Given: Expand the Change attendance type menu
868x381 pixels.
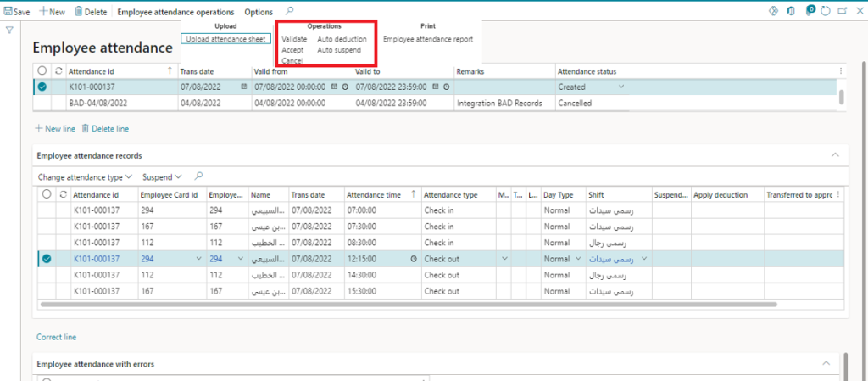Looking at the screenshot, I should [86, 177].
